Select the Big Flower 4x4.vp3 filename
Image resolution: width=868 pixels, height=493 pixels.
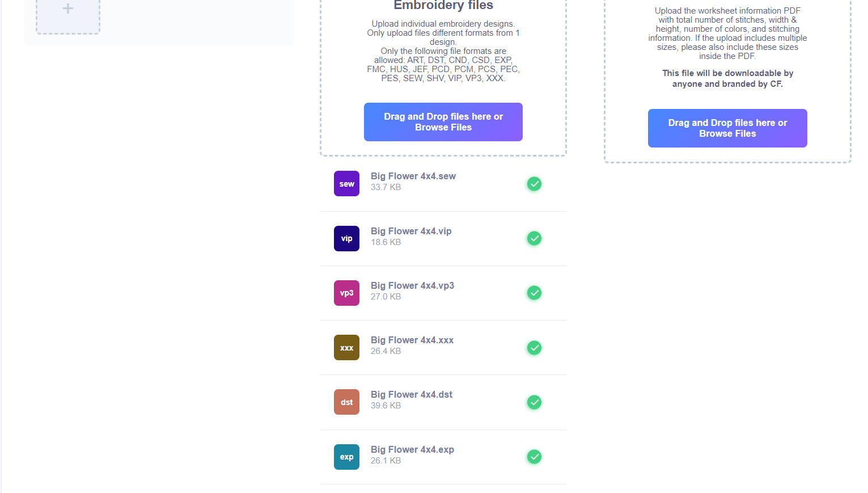[412, 286]
